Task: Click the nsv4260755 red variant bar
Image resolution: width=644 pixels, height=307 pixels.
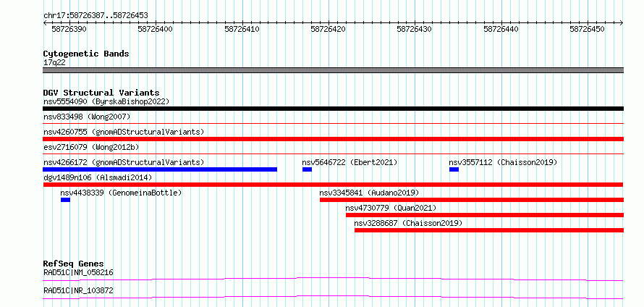Action: 333,139
